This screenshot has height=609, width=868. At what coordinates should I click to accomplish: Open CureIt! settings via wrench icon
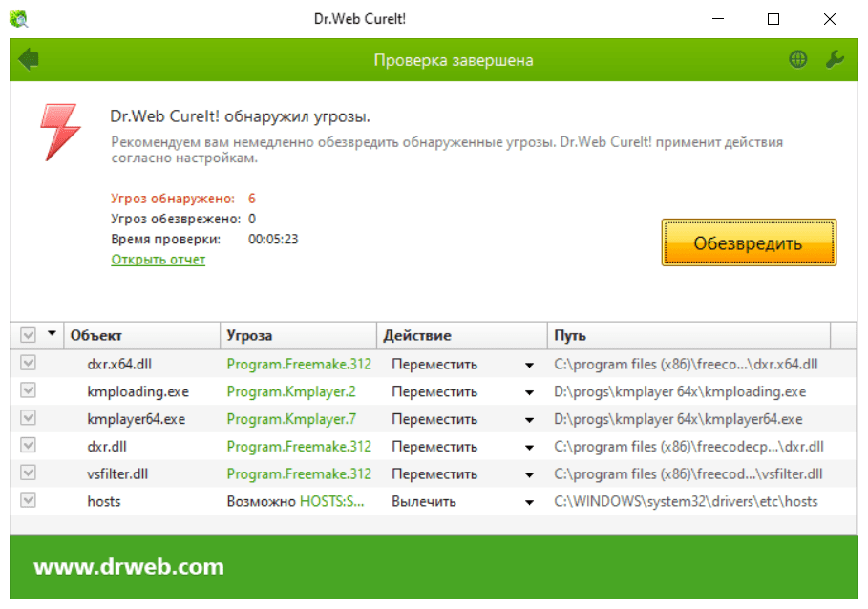coord(836,59)
